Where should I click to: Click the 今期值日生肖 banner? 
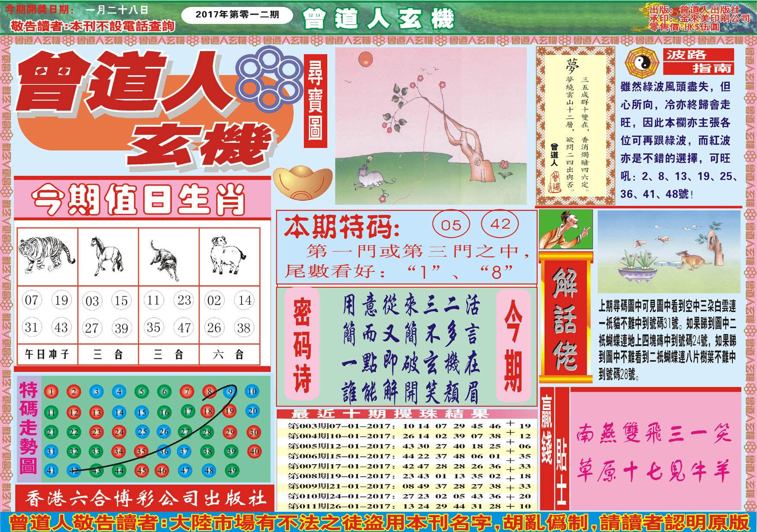142,199
